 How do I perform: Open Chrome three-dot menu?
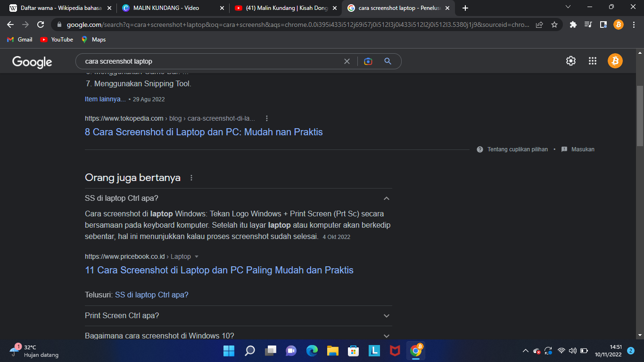[x=633, y=25]
